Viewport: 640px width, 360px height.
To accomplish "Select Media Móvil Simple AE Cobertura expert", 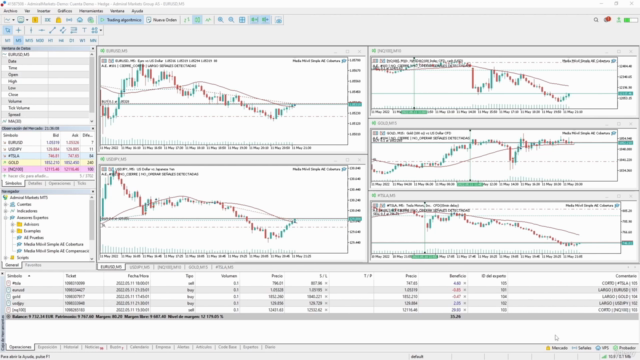I will point(53,244).
